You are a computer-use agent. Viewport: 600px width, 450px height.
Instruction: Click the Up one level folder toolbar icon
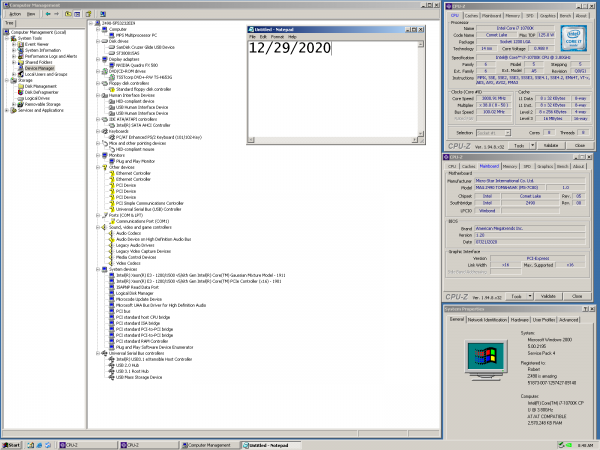click(x=67, y=15)
